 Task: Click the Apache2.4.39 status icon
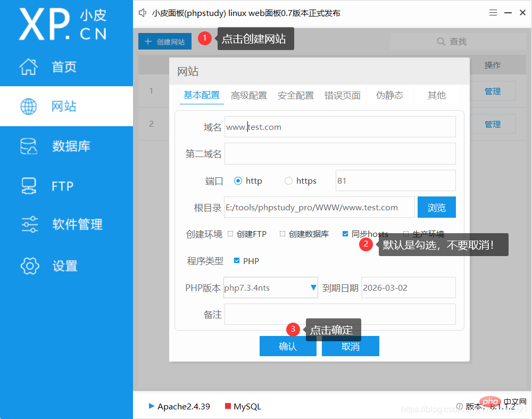click(x=152, y=406)
